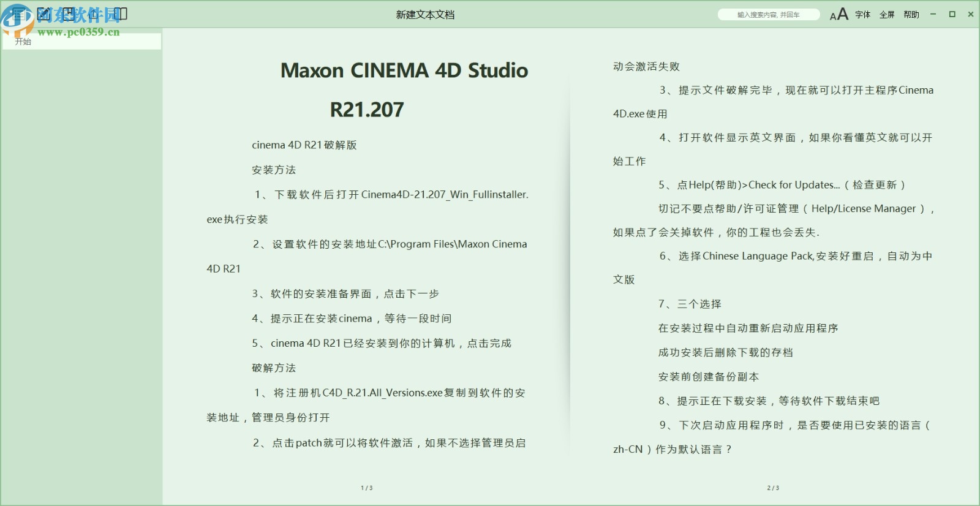Click the page indicator 1 / 3
The width and height of the screenshot is (980, 506).
point(367,488)
